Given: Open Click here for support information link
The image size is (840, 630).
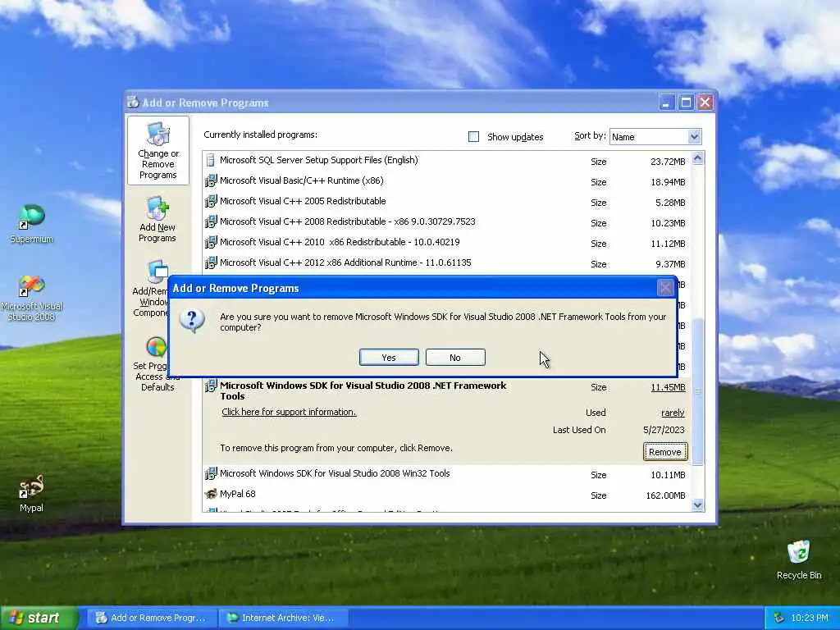Looking at the screenshot, I should pyautogui.click(x=289, y=412).
